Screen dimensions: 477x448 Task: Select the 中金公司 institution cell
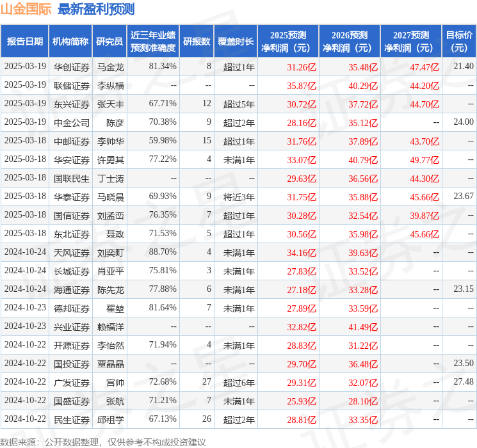(x=72, y=123)
